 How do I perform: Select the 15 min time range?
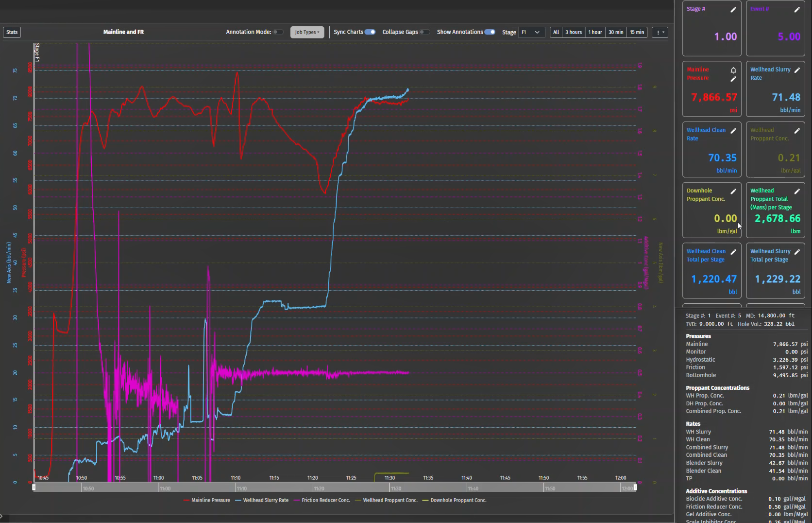tap(637, 32)
